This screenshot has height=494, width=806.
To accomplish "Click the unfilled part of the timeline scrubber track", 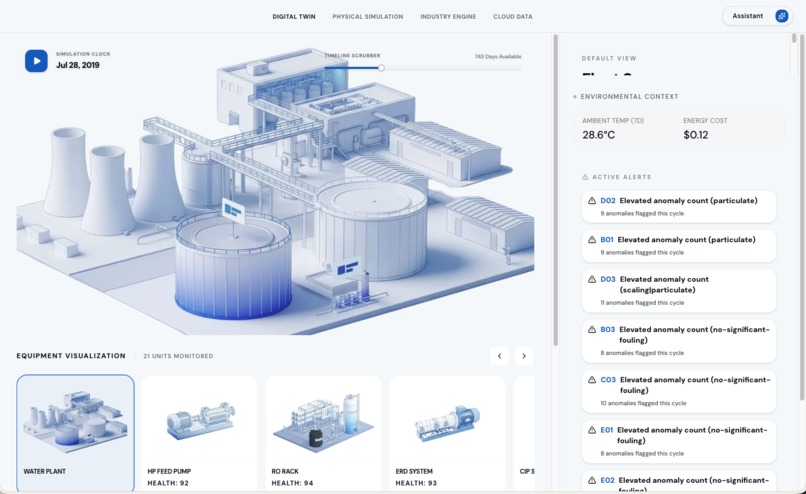I will tap(452, 68).
